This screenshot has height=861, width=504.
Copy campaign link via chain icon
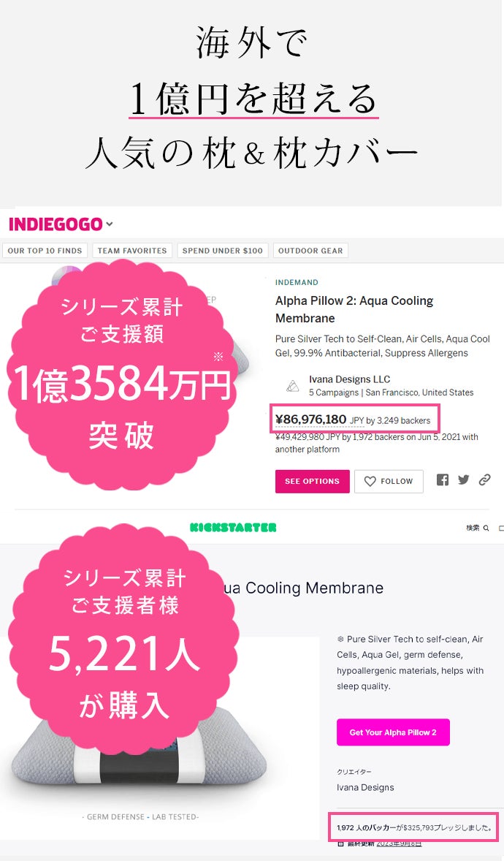click(484, 480)
